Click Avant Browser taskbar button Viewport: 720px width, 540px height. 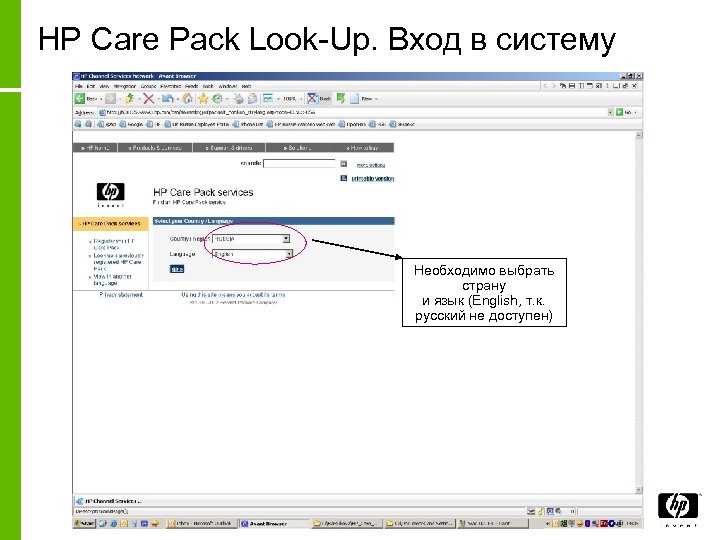click(274, 523)
